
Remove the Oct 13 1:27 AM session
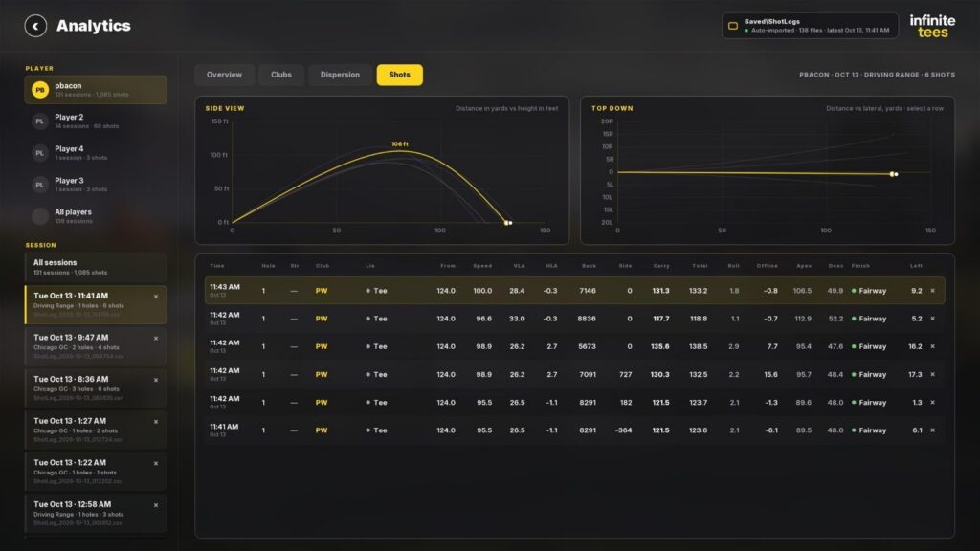(156, 422)
